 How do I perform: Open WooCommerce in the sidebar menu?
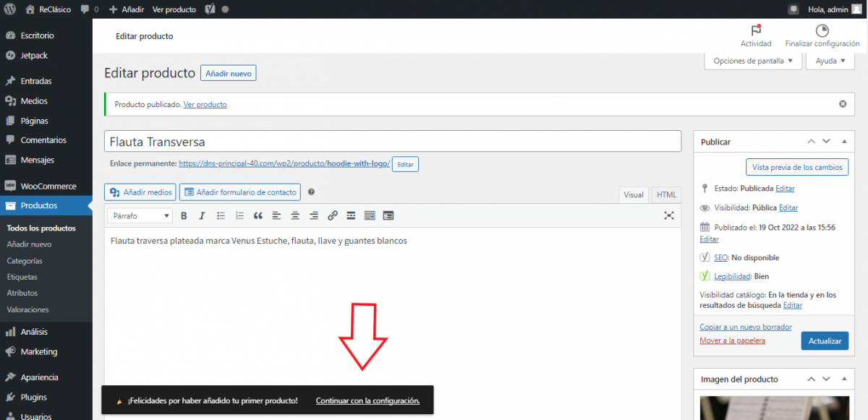pyautogui.click(x=48, y=186)
